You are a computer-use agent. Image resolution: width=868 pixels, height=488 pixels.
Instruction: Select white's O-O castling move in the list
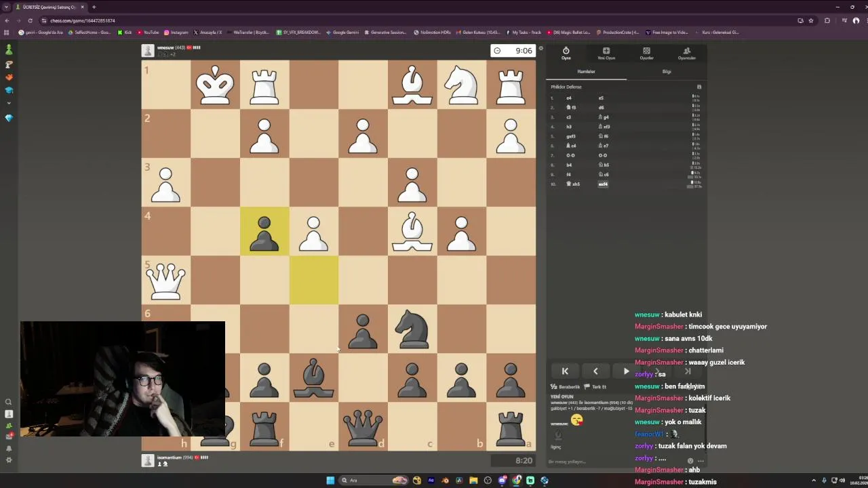(570, 155)
